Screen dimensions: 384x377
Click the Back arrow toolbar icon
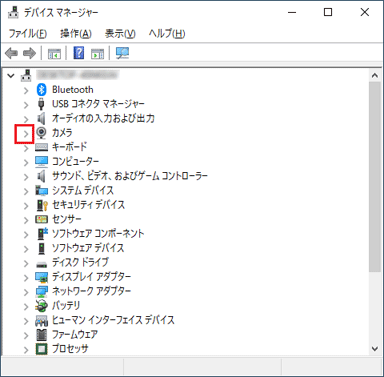11,53
